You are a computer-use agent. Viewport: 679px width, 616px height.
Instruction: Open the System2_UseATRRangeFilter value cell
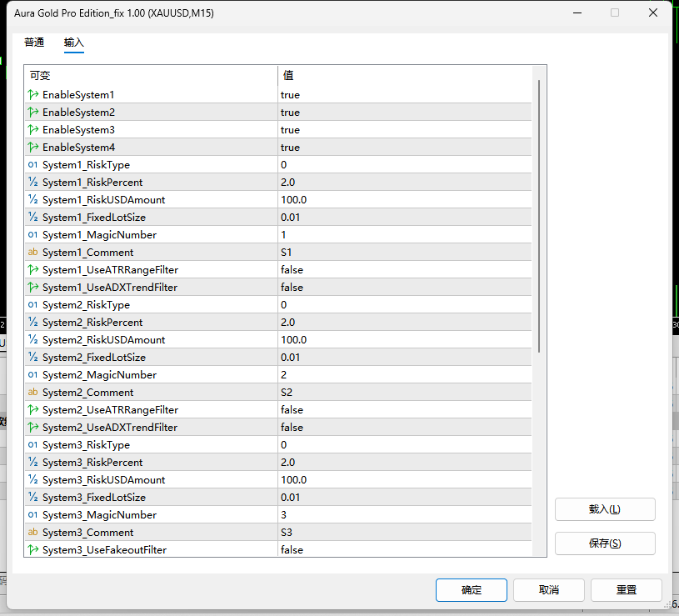(x=404, y=409)
